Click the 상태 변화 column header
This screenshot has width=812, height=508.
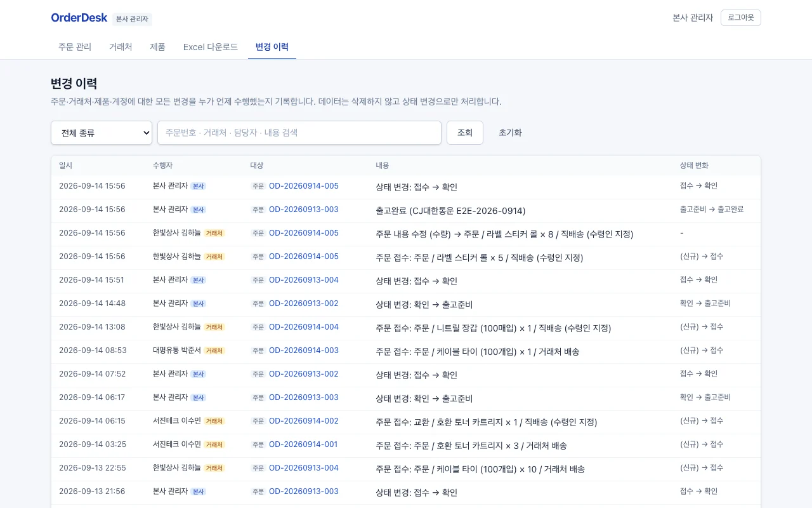[695, 165]
